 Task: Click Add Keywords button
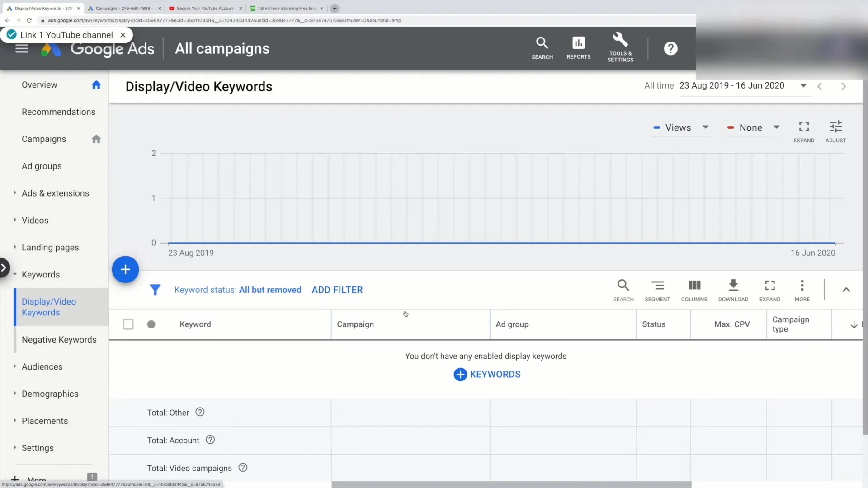click(x=486, y=374)
